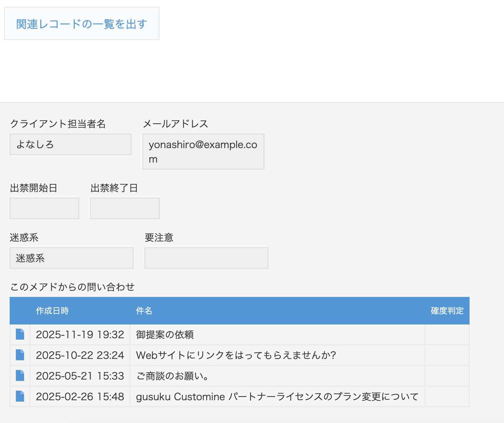
Task: Click the 件名 column header
Action: click(x=144, y=311)
